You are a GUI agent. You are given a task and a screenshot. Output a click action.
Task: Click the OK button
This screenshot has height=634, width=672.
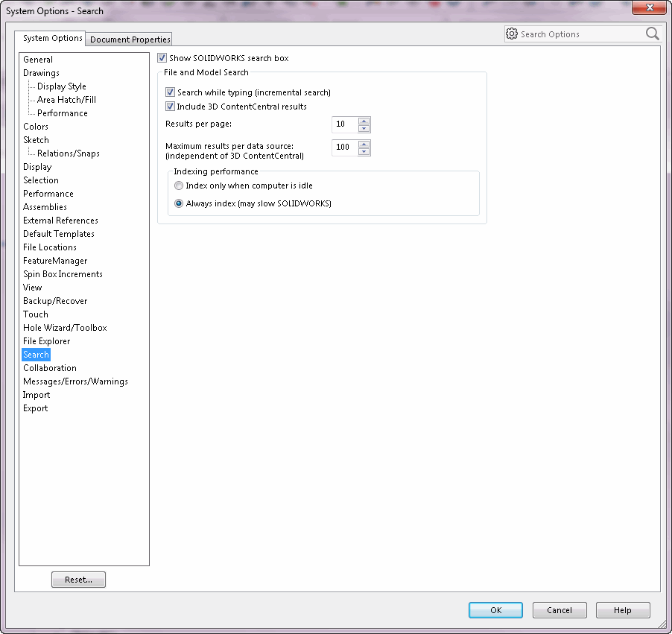click(x=496, y=610)
